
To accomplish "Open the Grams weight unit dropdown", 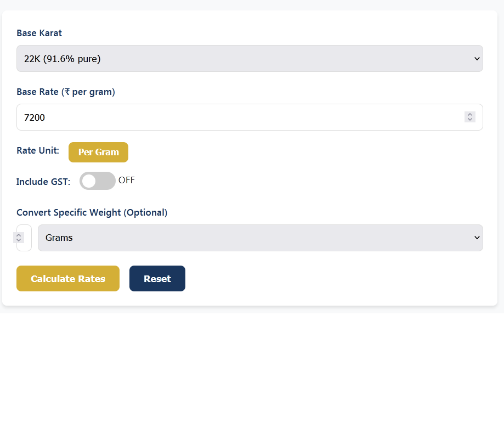I will pos(261,238).
